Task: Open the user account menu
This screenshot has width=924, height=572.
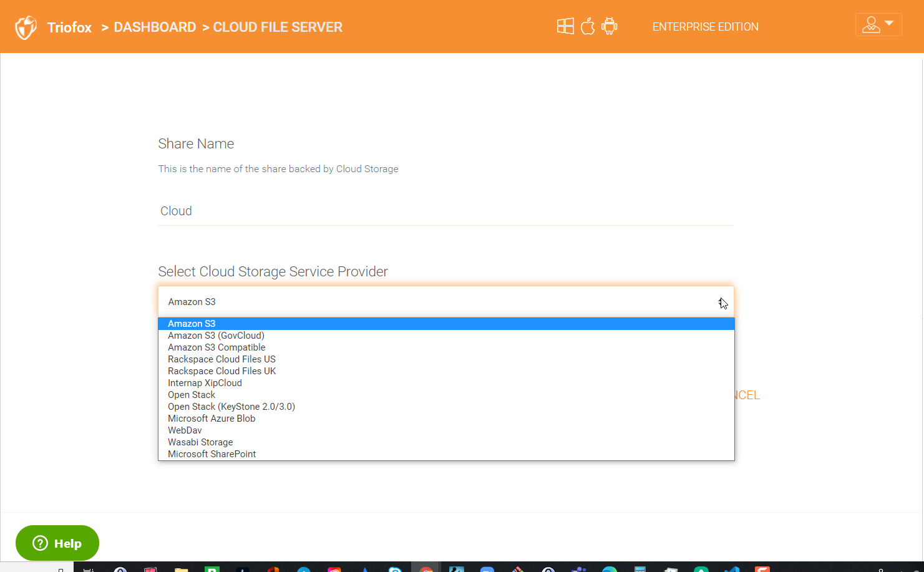Action: (878, 25)
